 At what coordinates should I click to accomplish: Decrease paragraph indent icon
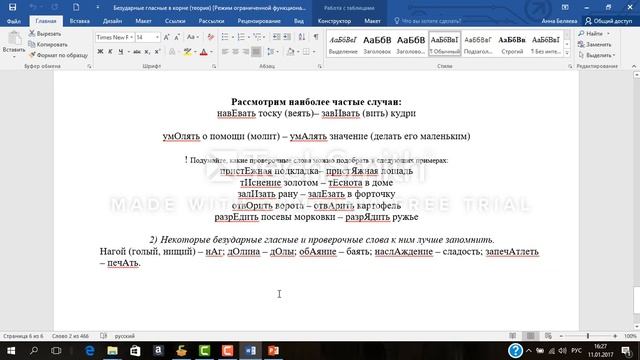(x=277, y=37)
